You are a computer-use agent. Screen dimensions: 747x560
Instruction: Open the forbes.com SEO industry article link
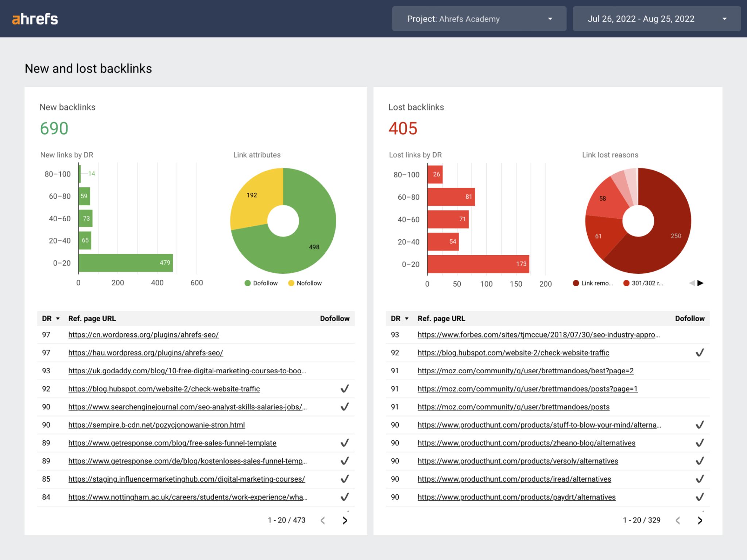pos(538,334)
